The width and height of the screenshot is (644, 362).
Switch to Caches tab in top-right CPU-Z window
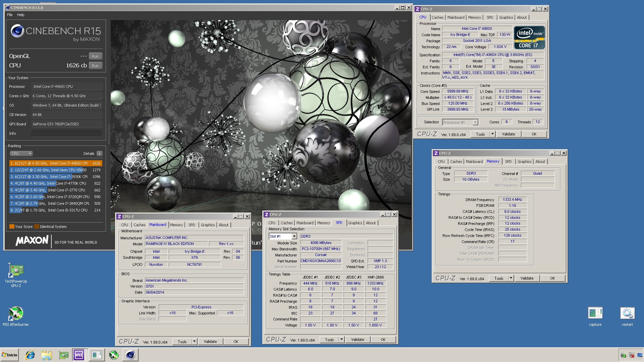point(437,17)
